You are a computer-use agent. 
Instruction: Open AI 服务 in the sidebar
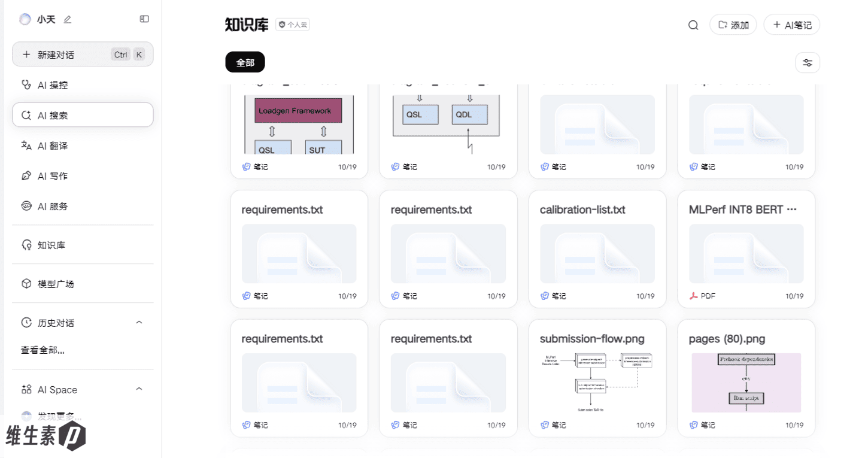pos(83,207)
